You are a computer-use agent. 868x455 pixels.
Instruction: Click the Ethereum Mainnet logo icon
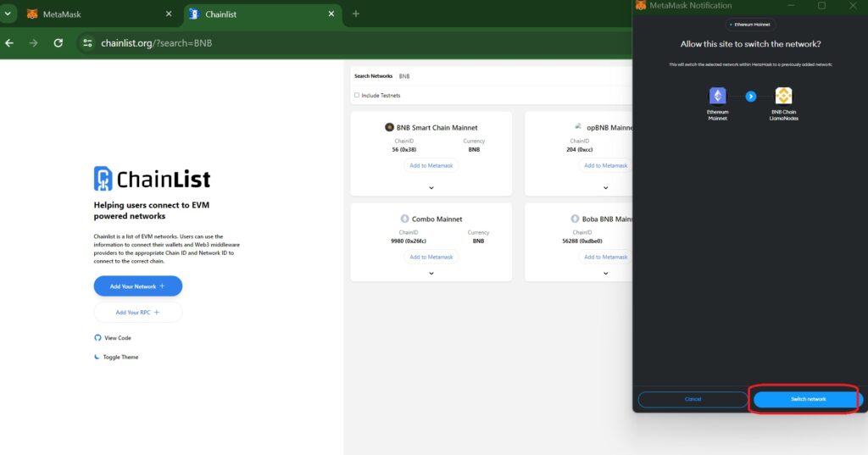(x=717, y=96)
